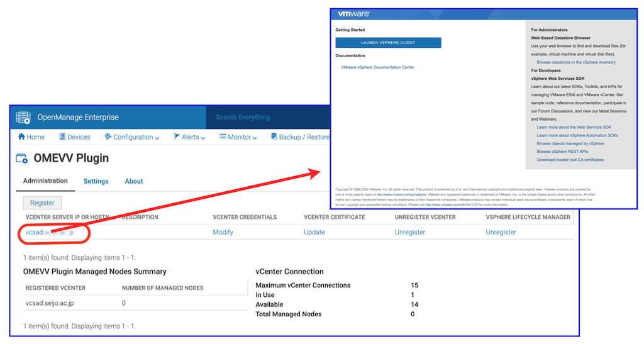The width and height of the screenshot is (644, 344).
Task: Open Learn more about vSphere Automation SDKs
Action: tap(577, 135)
